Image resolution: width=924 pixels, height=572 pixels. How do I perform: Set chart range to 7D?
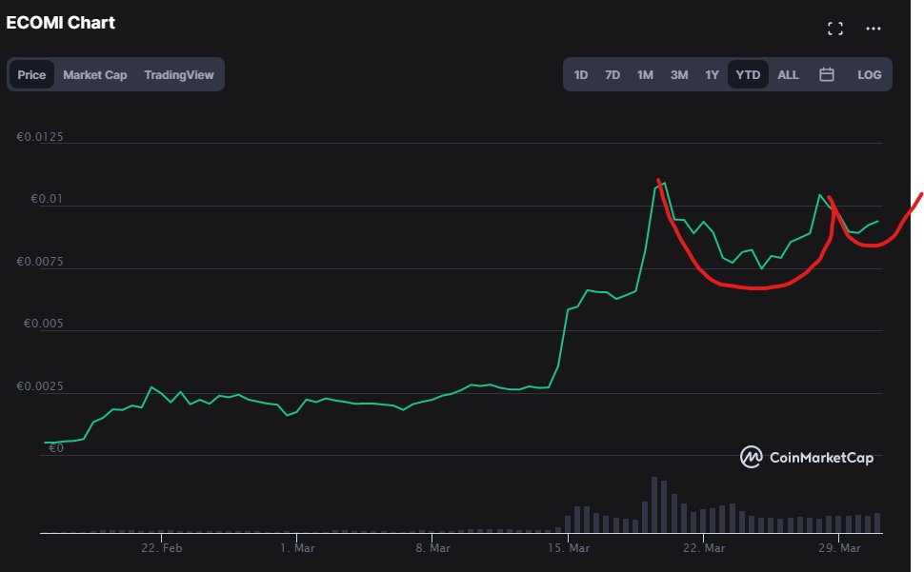point(613,75)
